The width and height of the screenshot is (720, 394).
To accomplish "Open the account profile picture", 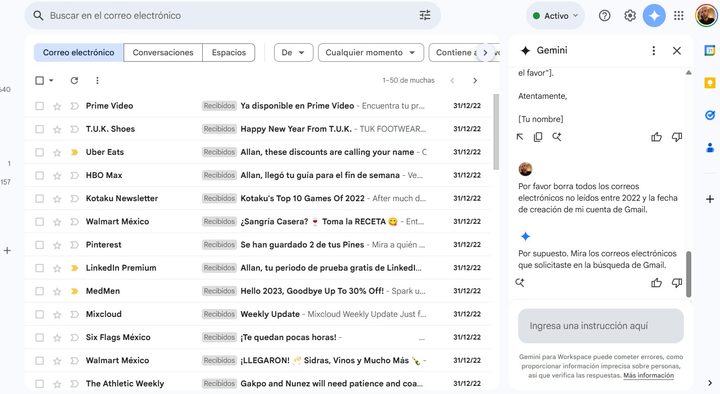I will 706,16.
